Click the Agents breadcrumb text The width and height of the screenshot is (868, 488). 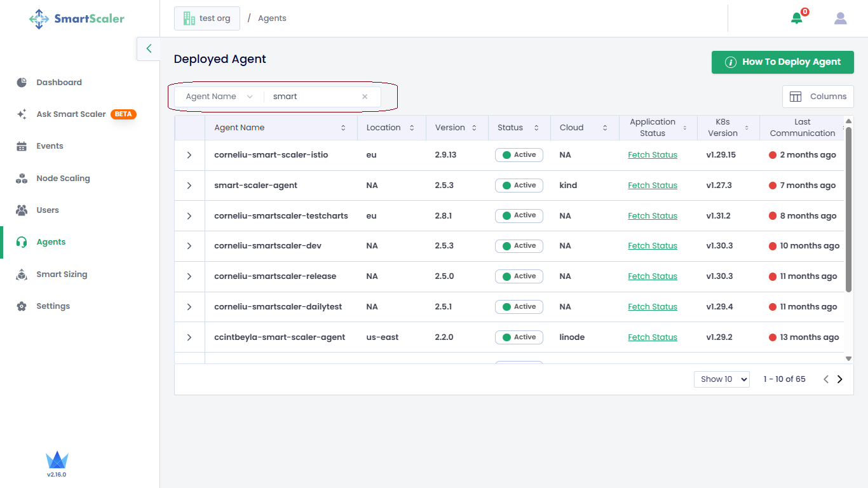[x=272, y=18]
